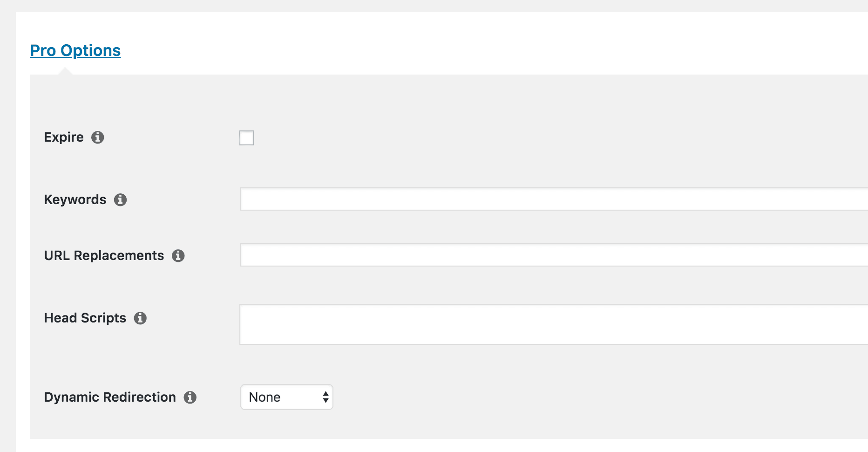The image size is (868, 452).
Task: Click the info icon next to Expire
Action: click(97, 137)
